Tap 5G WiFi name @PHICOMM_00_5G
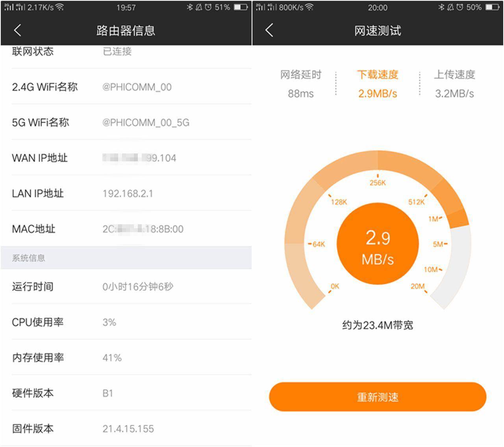Viewport: 504px width, 447px height. point(146,122)
